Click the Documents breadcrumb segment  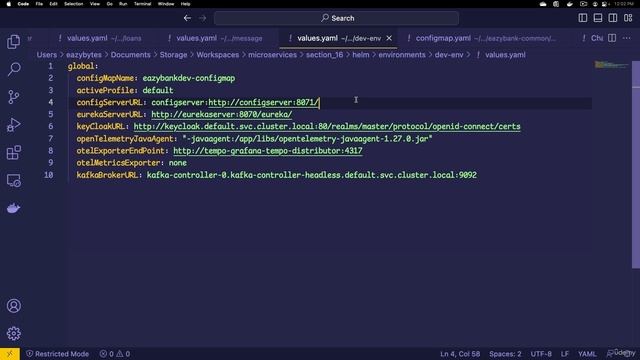(x=130, y=55)
